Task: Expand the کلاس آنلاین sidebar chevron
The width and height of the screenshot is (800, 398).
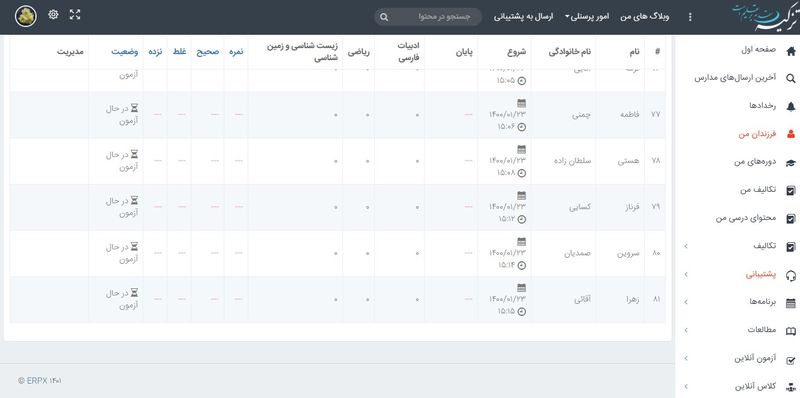Action: pyautogui.click(x=686, y=387)
